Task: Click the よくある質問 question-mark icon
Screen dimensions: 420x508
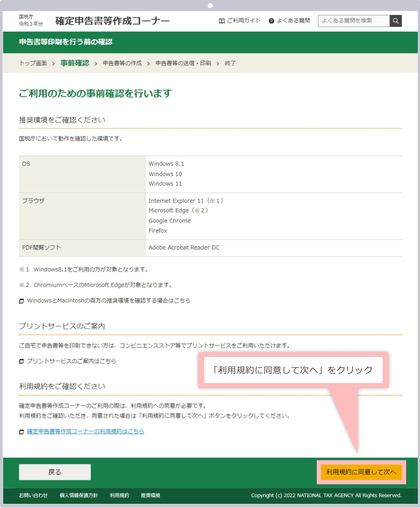Action: click(271, 21)
